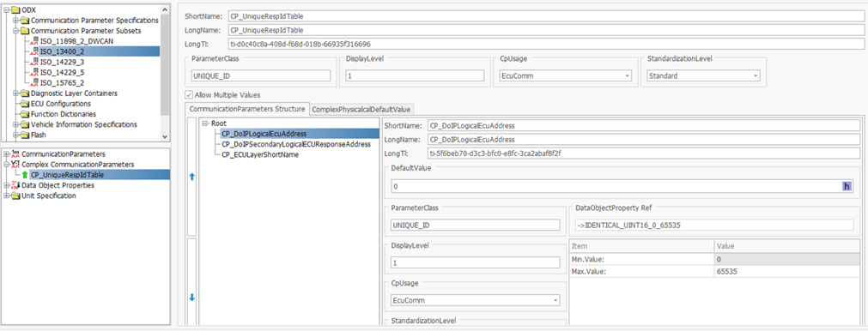The width and height of the screenshot is (868, 331).
Task: Expand Communication Parameter Specifications node
Action: click(16, 21)
